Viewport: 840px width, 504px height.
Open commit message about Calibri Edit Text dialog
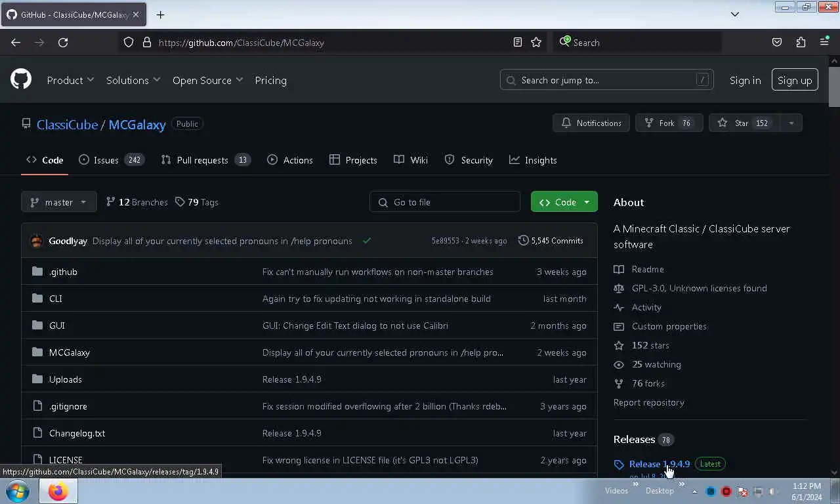pyautogui.click(x=355, y=325)
